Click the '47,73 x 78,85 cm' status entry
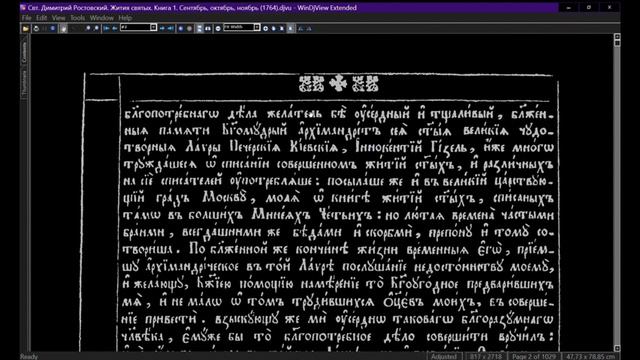 590,356
